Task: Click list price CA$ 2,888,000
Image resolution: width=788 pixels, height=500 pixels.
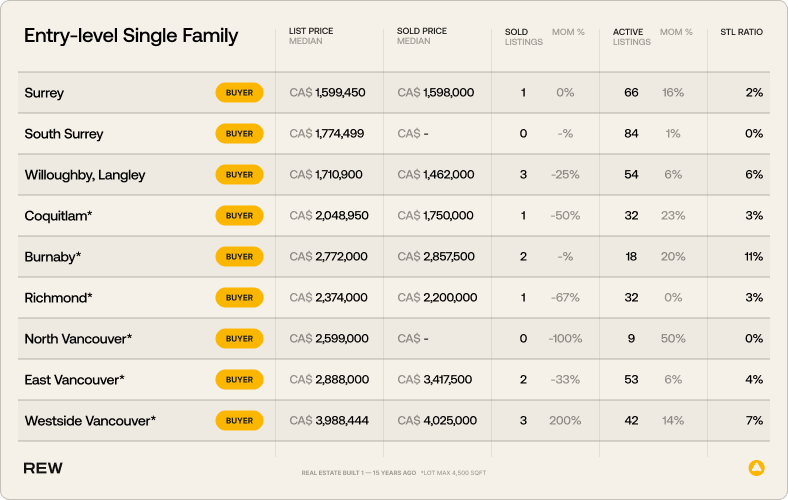Action: pos(329,379)
